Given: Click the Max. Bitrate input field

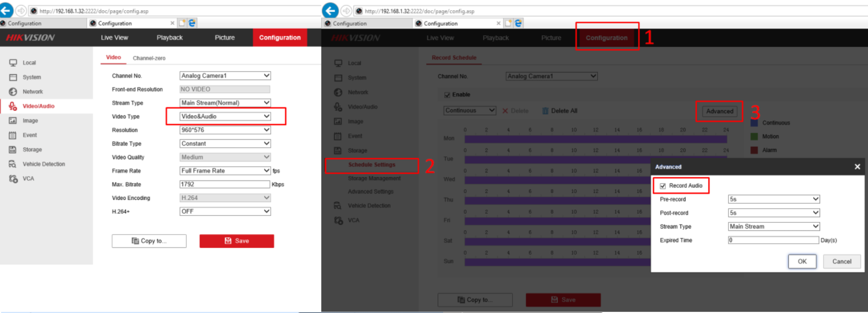Looking at the screenshot, I should click(x=224, y=184).
